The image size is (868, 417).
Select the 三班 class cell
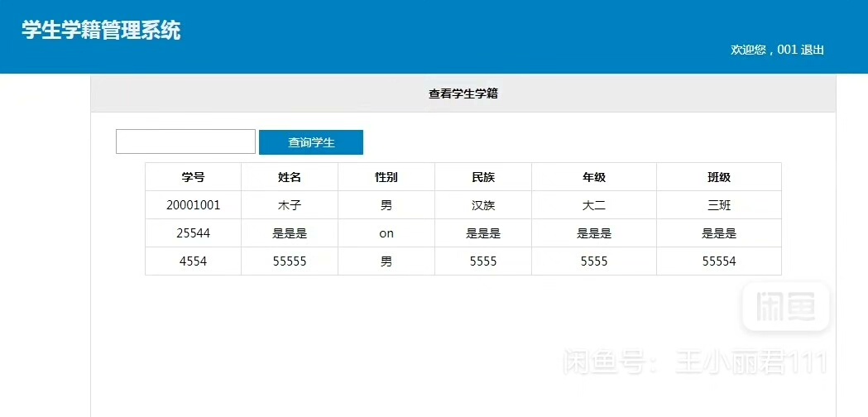click(719, 205)
